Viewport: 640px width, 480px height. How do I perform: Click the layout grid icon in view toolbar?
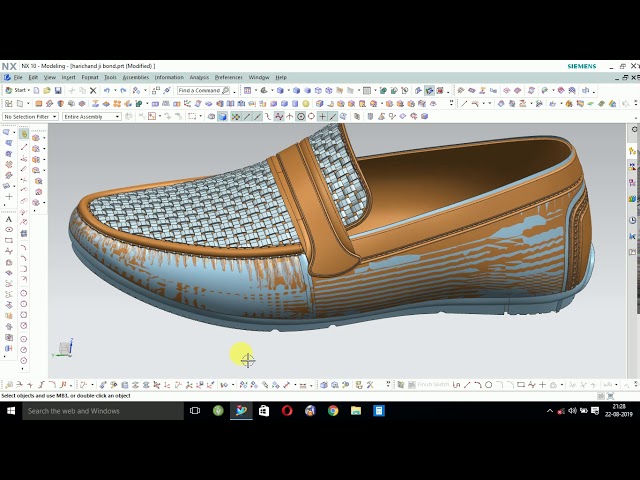pyautogui.click(x=248, y=91)
